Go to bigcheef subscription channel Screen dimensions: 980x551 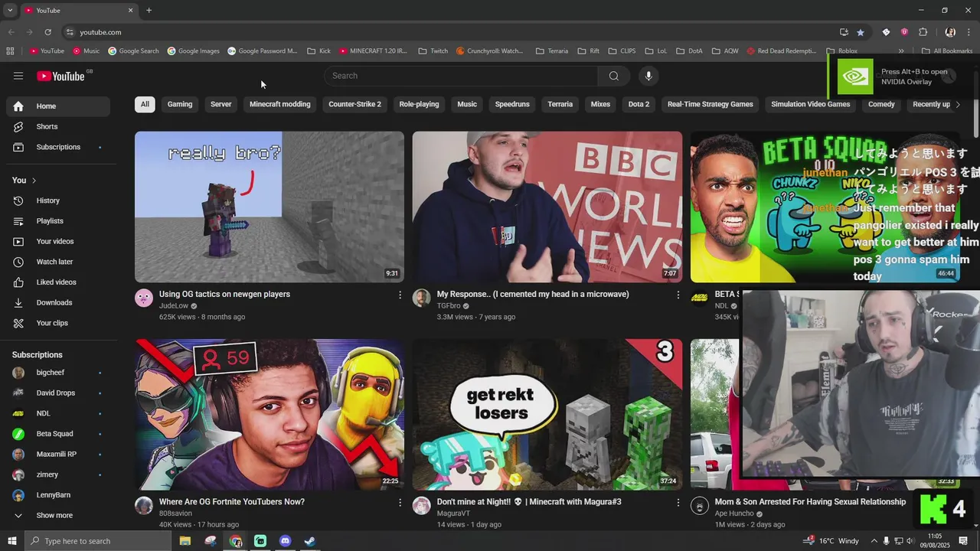(x=58, y=373)
